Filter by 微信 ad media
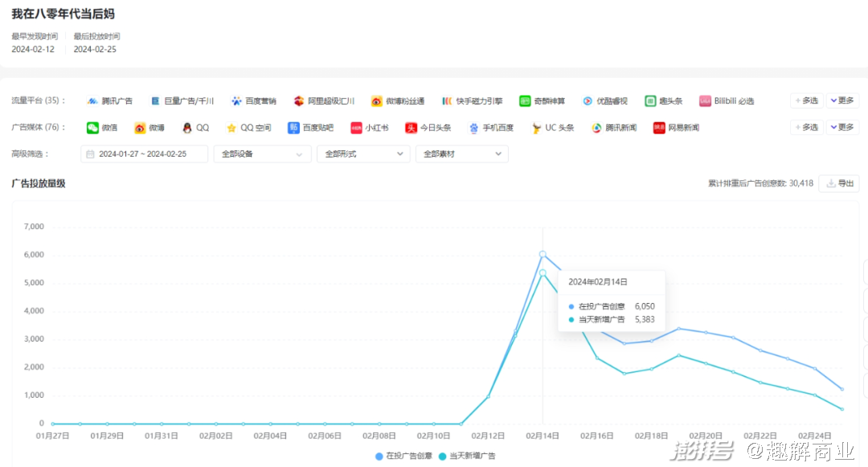Screen dimensions: 868x467 [x=102, y=128]
